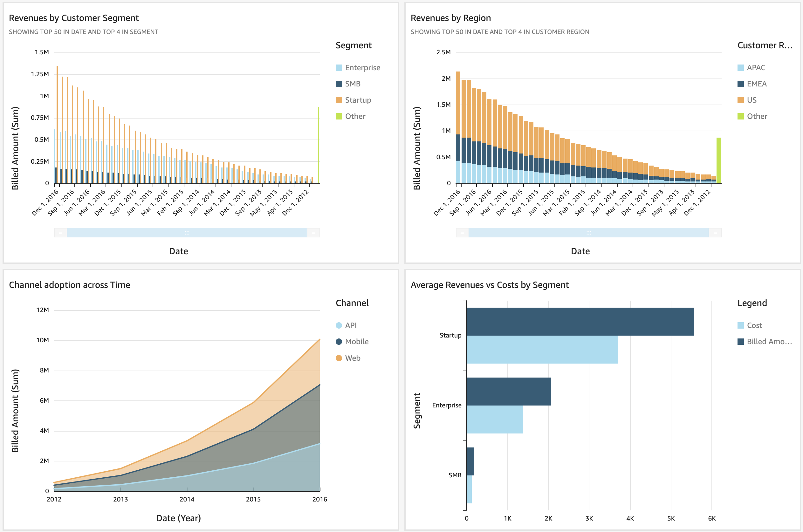This screenshot has width=803, height=532.
Task: Click the tallest Dec 1, 2016 stacked Region bar
Action: tap(458, 127)
